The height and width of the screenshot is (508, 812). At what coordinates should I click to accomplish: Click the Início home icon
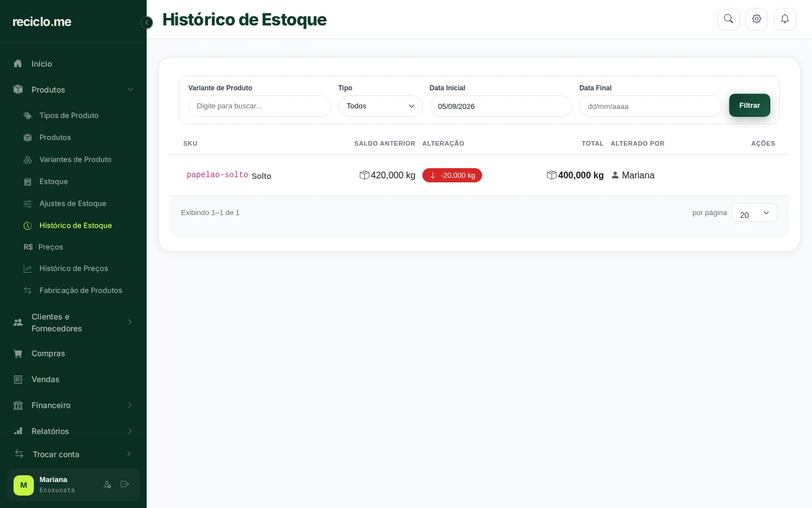18,64
